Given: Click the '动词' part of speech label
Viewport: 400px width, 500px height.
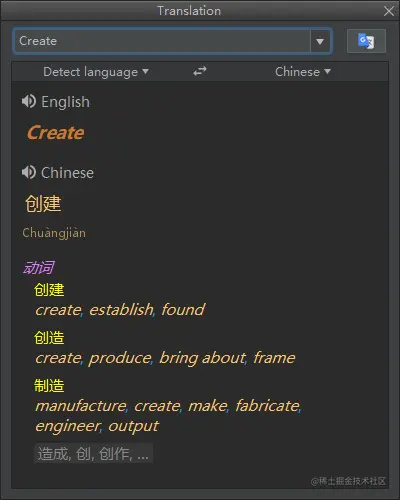Looking at the screenshot, I should (x=39, y=267).
